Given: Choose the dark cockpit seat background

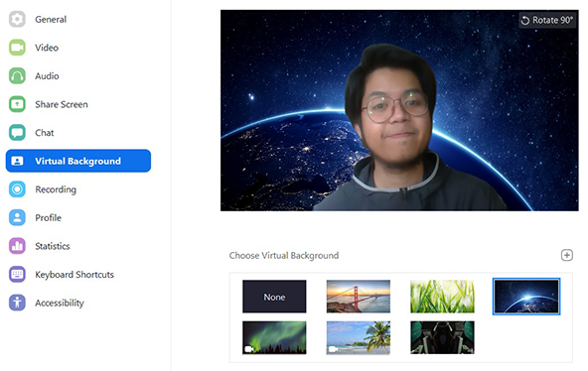Looking at the screenshot, I should (x=442, y=337).
